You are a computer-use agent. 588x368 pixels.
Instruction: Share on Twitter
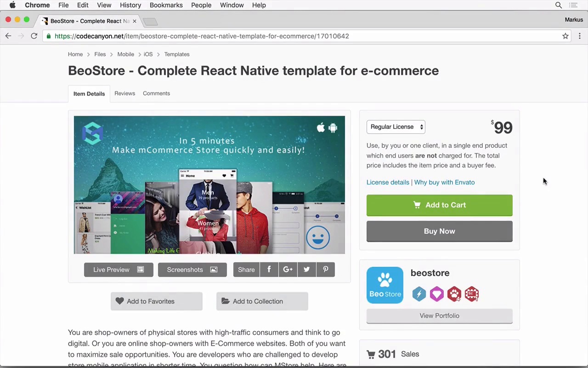307,270
